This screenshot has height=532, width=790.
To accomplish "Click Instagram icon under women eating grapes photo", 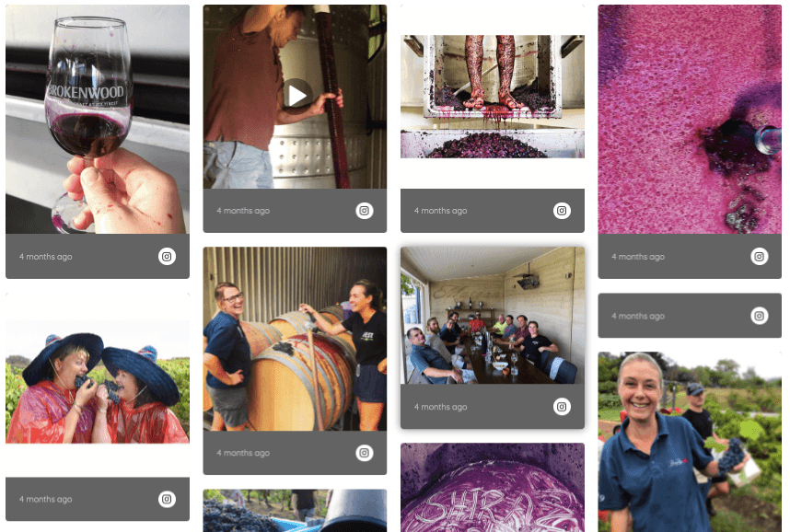I will (x=167, y=499).
